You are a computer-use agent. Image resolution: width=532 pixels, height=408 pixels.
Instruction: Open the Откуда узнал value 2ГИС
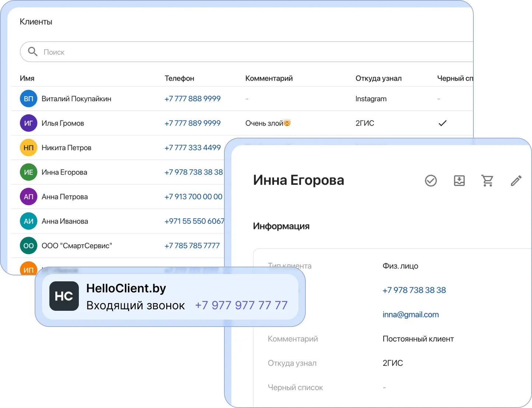click(393, 363)
